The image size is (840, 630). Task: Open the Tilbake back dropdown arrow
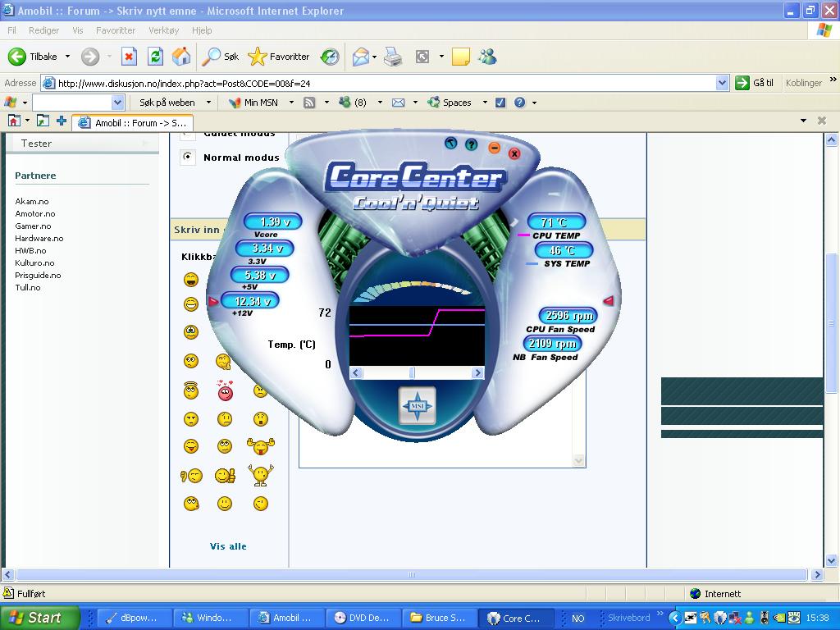67,57
